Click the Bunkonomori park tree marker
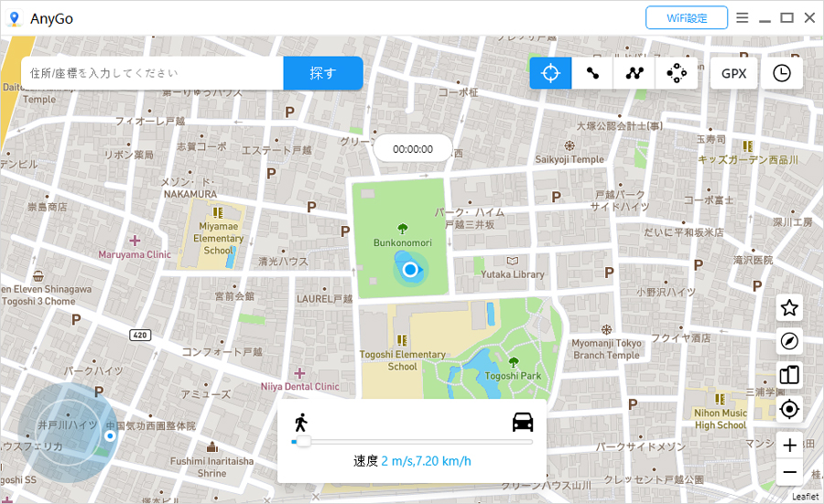 pyautogui.click(x=403, y=229)
